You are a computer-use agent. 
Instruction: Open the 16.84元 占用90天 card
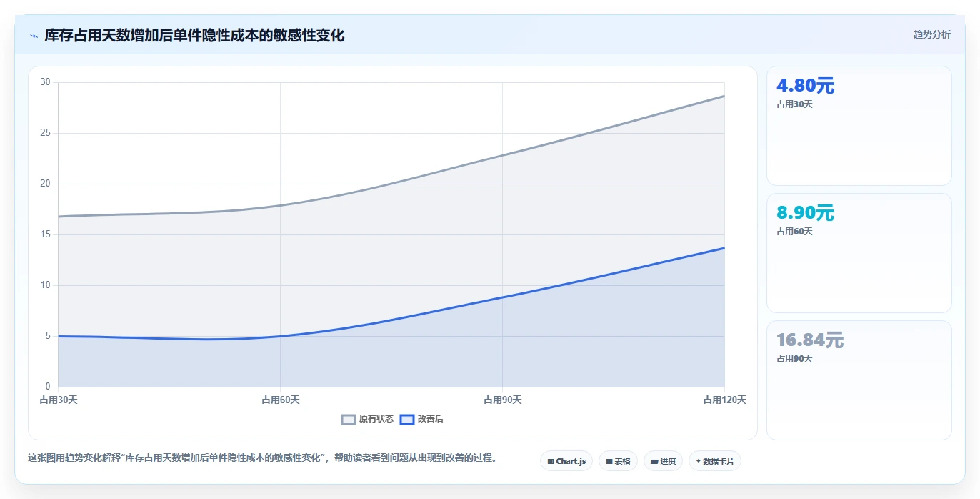point(859,380)
